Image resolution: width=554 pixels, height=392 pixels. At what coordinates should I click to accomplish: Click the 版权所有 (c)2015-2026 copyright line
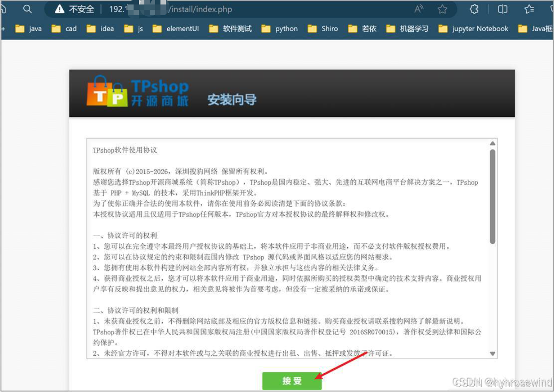coord(181,172)
